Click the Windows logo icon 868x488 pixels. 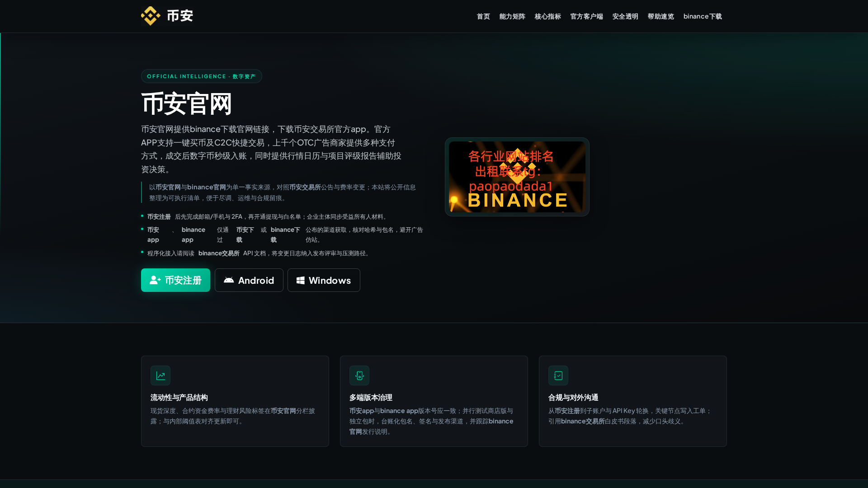coord(300,281)
